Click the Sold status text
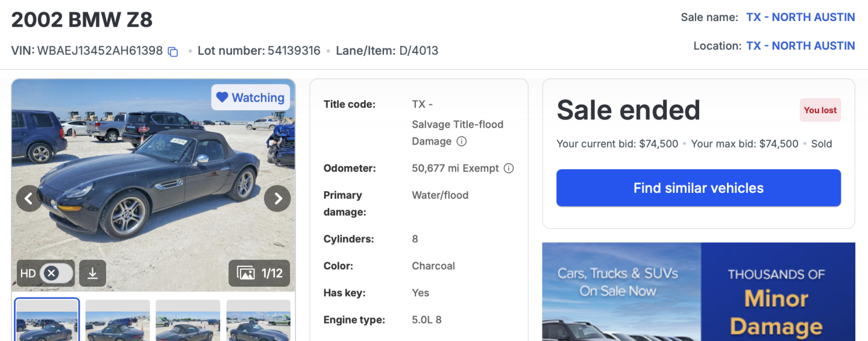The image size is (868, 341). pyautogui.click(x=822, y=144)
